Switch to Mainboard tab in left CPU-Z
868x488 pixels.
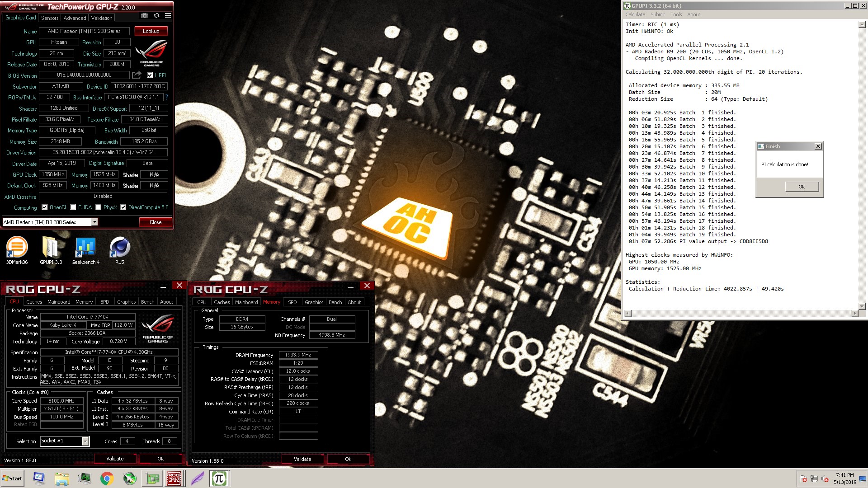(x=59, y=302)
